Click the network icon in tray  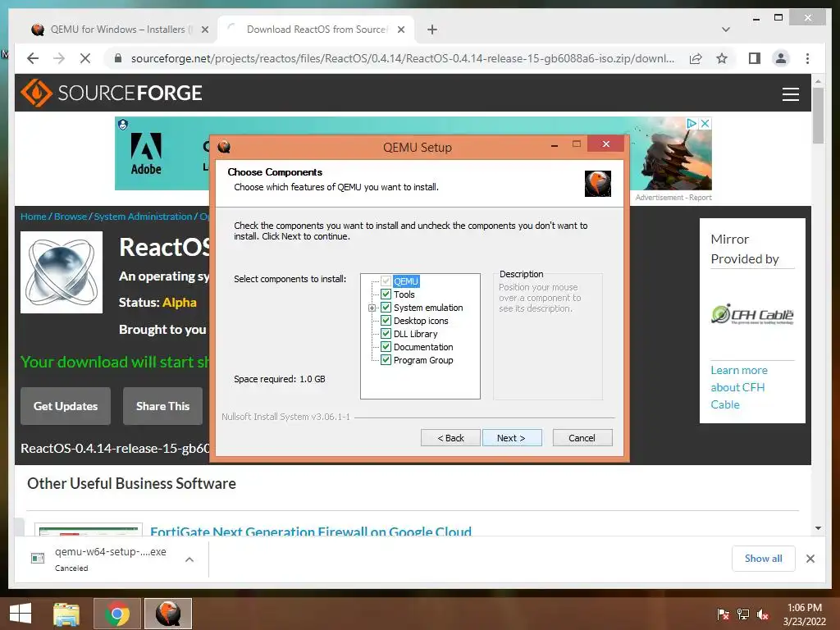tap(743, 614)
